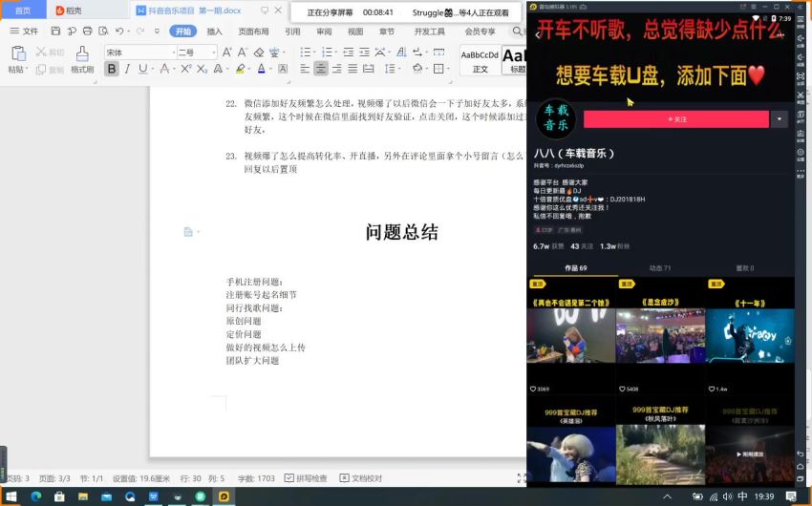
Task: Toggle center alignment
Action: coord(321,69)
